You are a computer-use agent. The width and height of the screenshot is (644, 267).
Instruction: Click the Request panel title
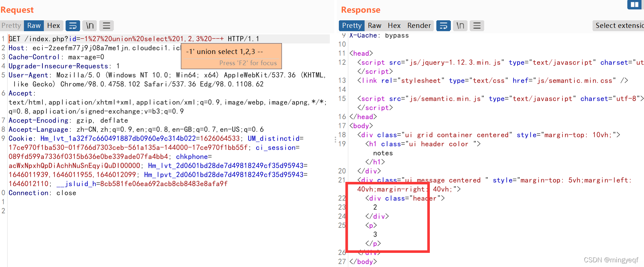[17, 10]
